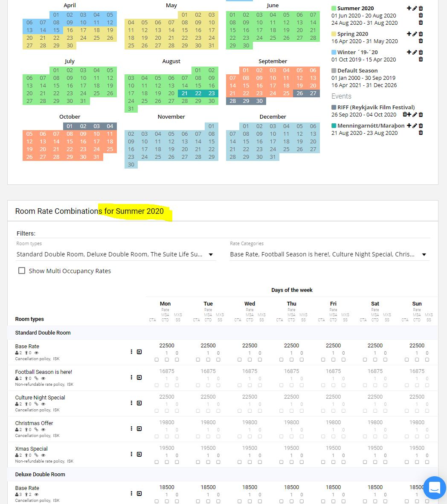Click September 28 in the calendar

pyautogui.click(x=232, y=101)
